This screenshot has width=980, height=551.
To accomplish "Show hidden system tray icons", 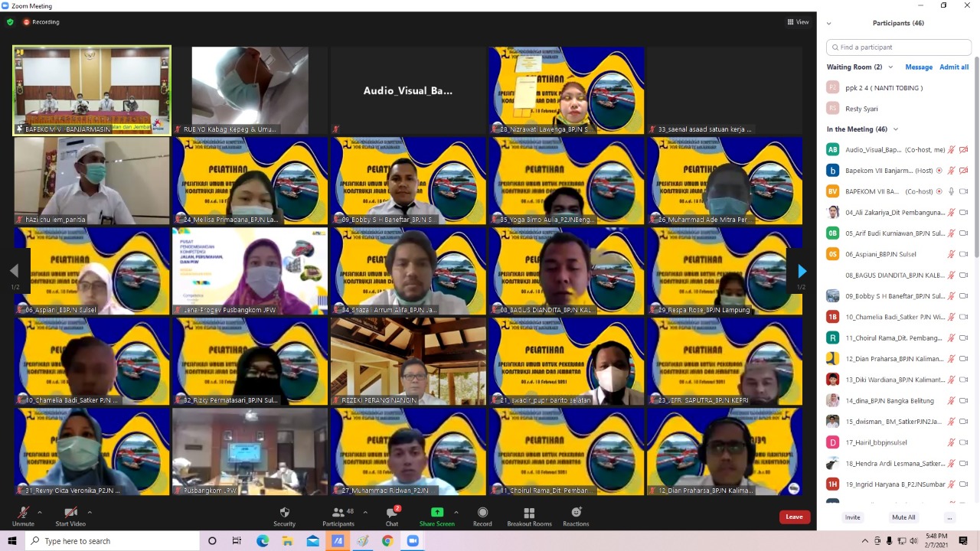I will (865, 541).
